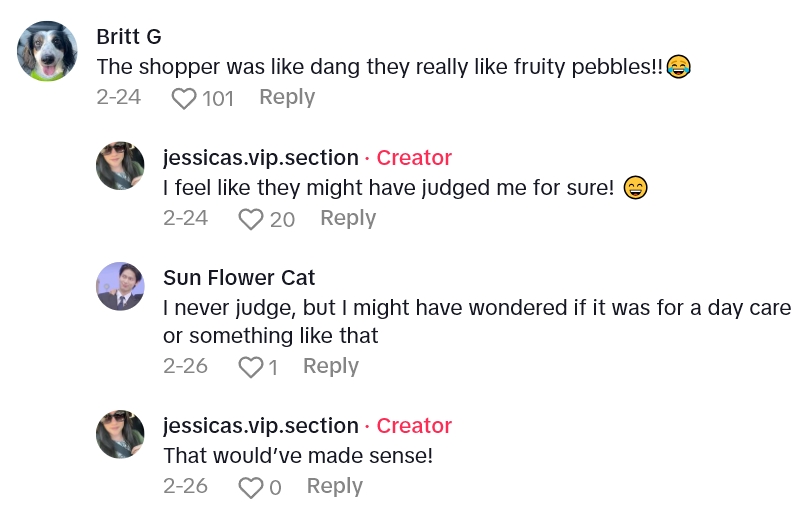Viewport: 806px width, 522px height.
Task: Reply to the creator's 'judged me' comment
Action: coord(348,218)
